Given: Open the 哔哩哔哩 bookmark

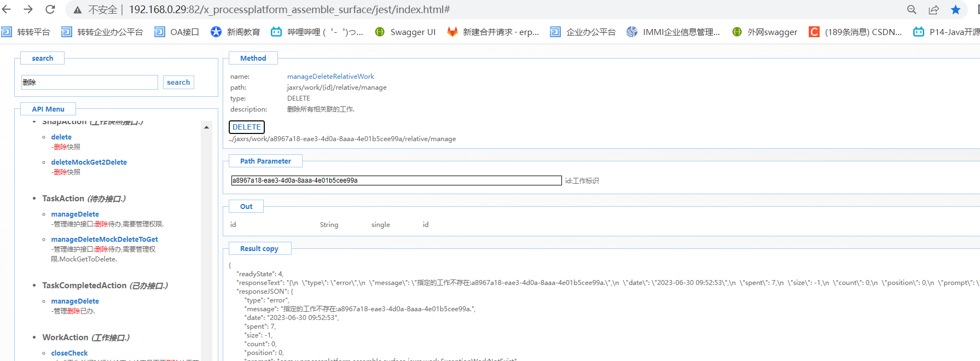Looking at the screenshot, I should click(317, 32).
